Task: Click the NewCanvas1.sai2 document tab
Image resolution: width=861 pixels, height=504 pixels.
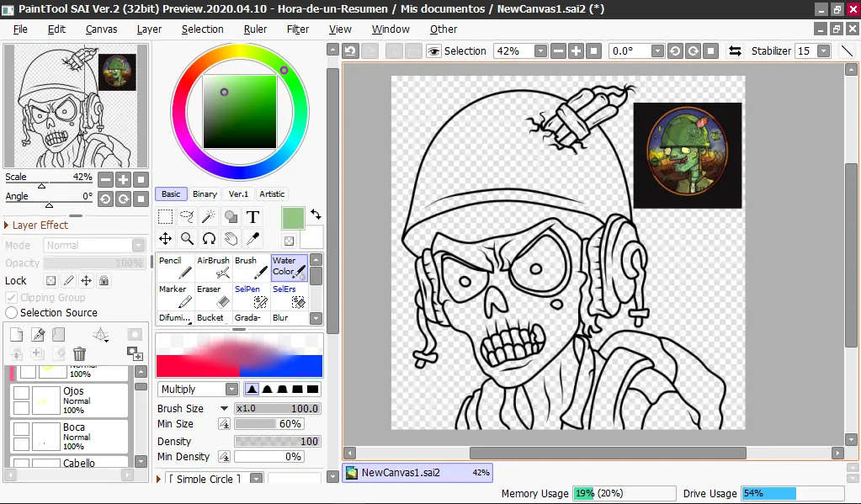Action: pos(417,473)
